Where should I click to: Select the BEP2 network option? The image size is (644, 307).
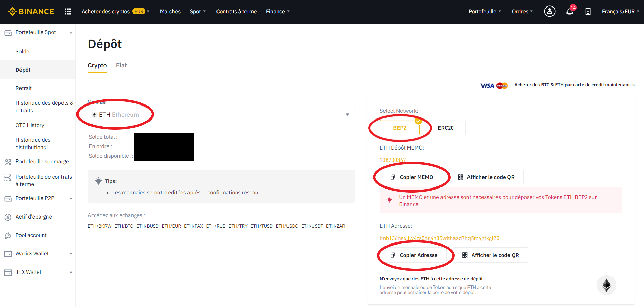click(x=400, y=128)
